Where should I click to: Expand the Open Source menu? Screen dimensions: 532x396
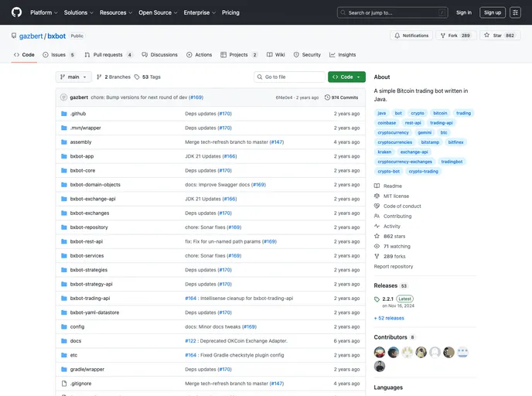coord(158,12)
